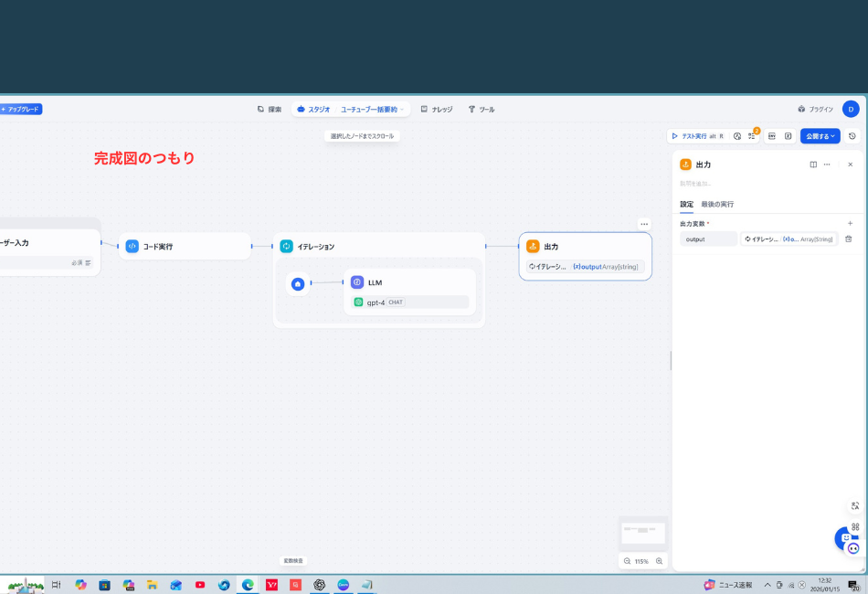868x594 pixels.
Task: Open the checklist icon with badge 2
Action: 752,136
